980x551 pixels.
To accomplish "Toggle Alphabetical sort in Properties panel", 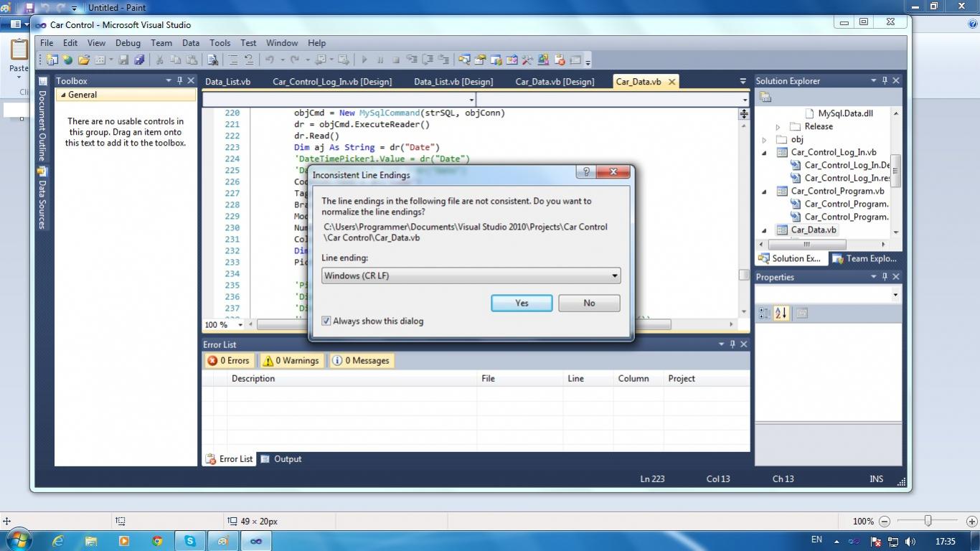I will pos(781,314).
